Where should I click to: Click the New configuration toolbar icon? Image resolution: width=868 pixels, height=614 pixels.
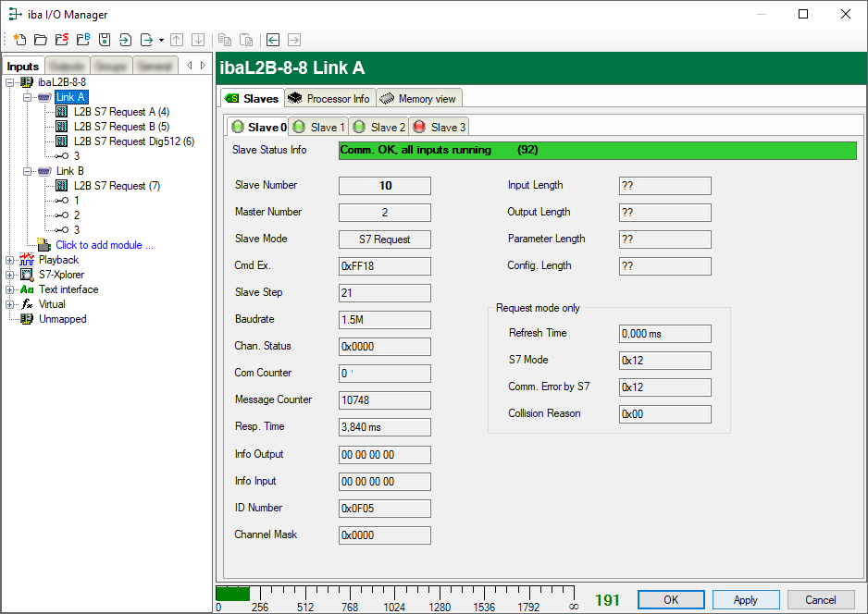19,40
